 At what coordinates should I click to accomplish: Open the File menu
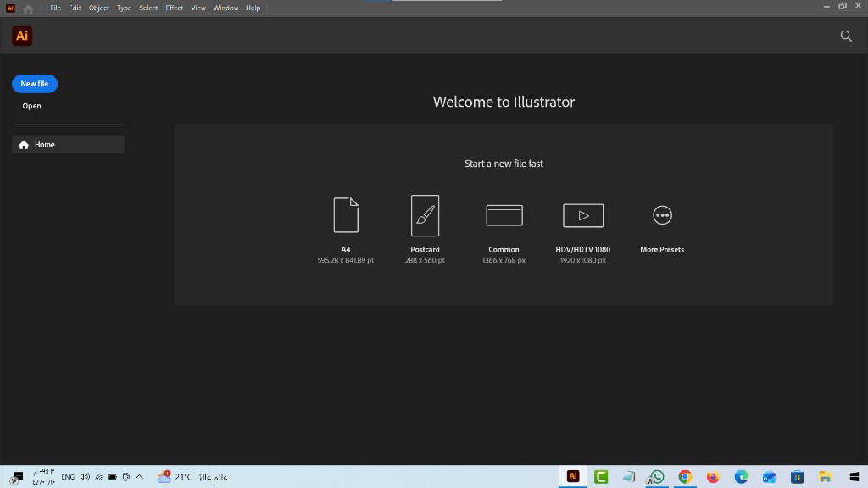coord(56,8)
